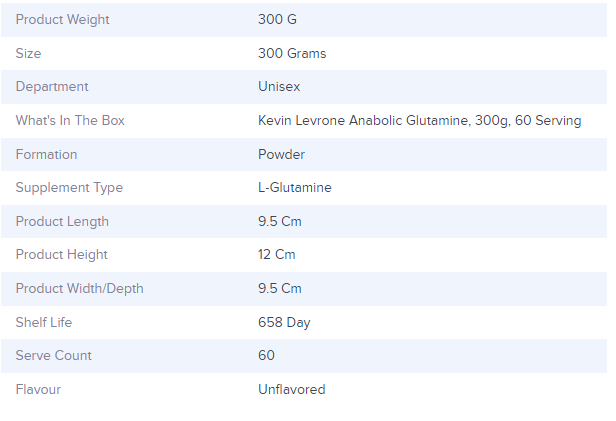This screenshot has width=616, height=421.
Task: Select the 12 Cm height value
Action: pyautogui.click(x=276, y=255)
